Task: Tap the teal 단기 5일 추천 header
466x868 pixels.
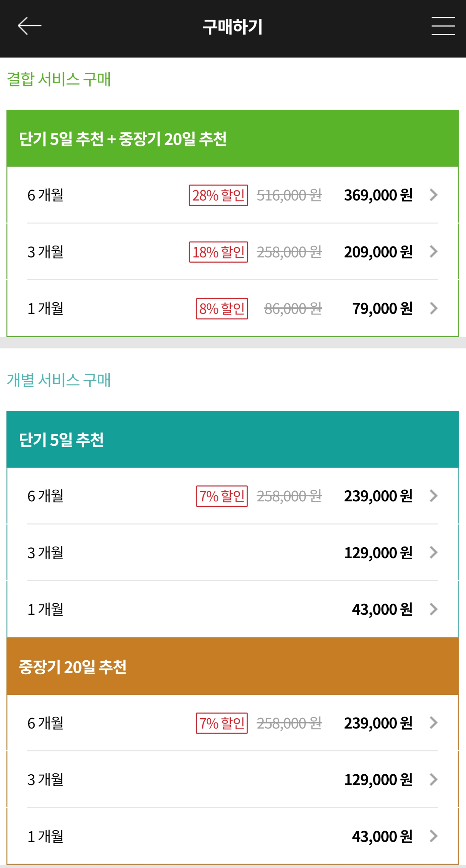Action: point(232,440)
